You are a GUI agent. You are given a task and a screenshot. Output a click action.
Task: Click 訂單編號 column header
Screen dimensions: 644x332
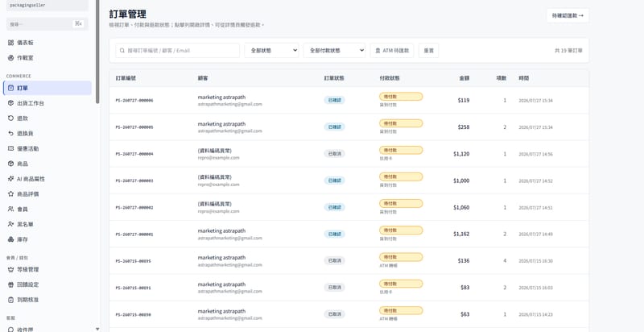(x=126, y=77)
